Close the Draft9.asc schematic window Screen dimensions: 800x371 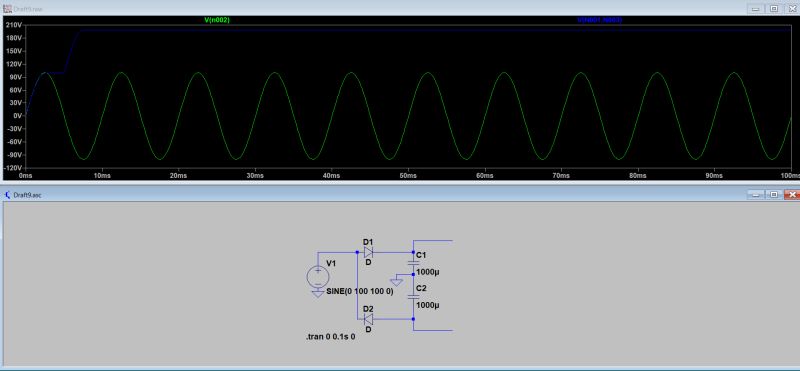click(791, 195)
